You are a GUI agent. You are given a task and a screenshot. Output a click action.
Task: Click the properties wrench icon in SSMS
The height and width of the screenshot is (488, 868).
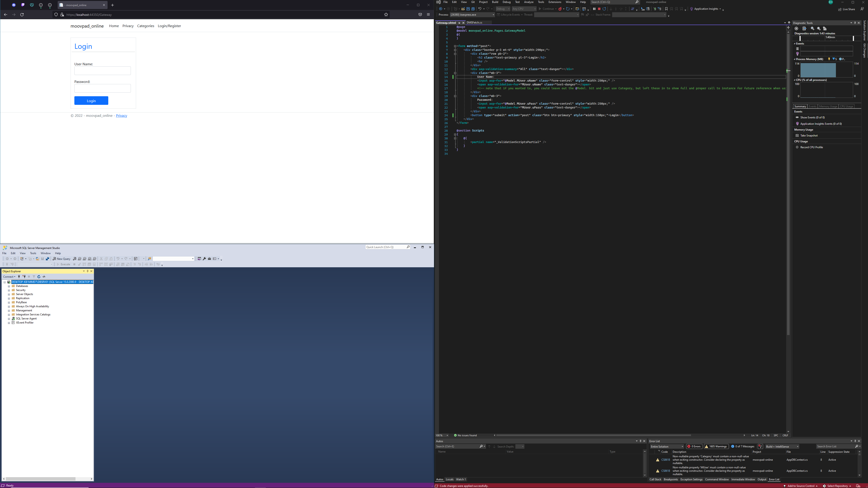tap(204, 259)
